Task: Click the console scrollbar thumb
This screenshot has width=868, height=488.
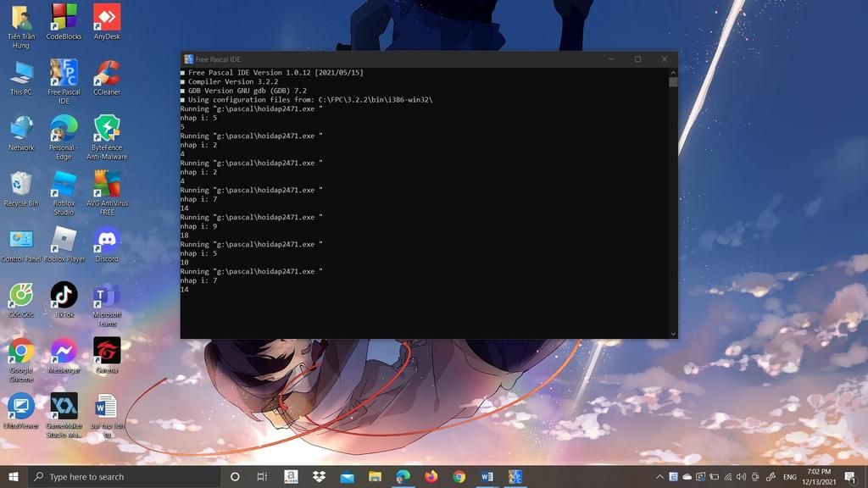Action: coord(673,82)
